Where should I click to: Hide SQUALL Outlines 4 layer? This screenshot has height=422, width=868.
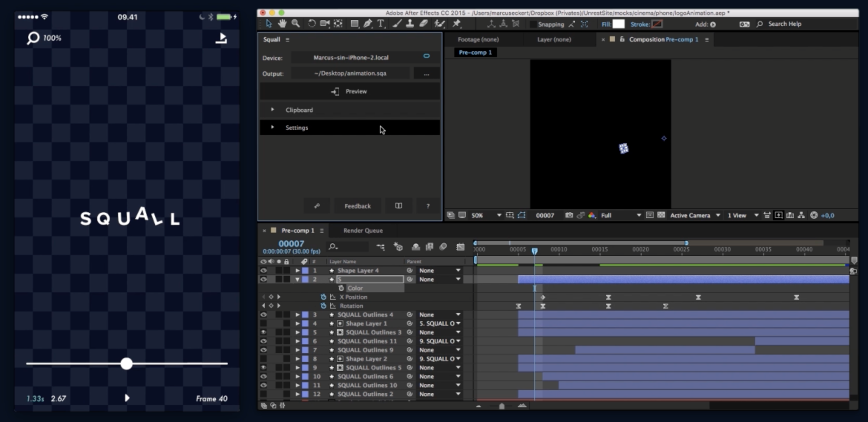tap(263, 314)
